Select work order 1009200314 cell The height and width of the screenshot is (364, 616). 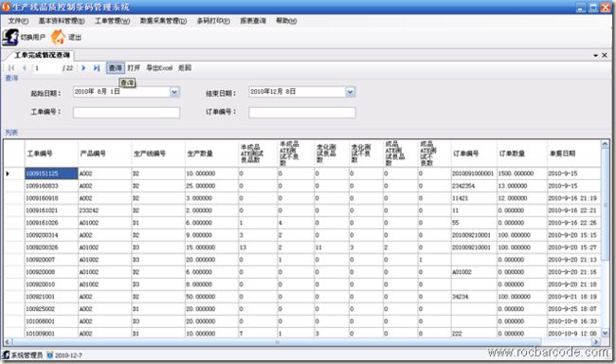51,235
